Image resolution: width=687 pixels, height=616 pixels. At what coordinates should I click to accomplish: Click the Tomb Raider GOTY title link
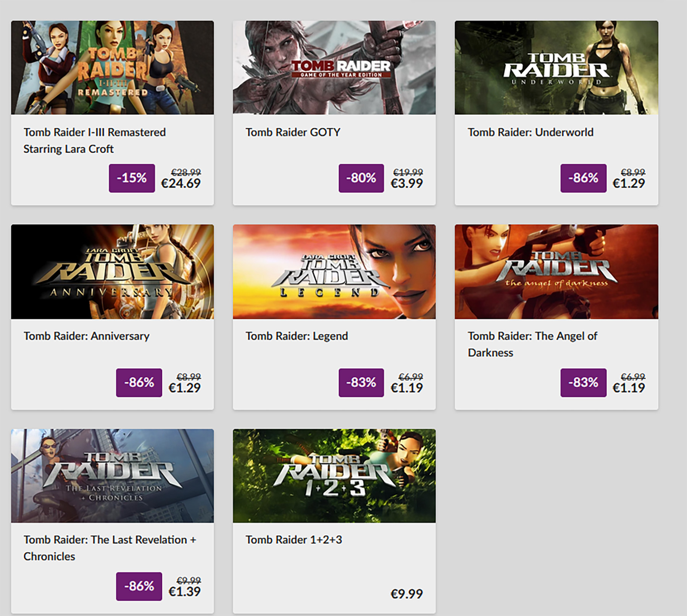(x=293, y=132)
